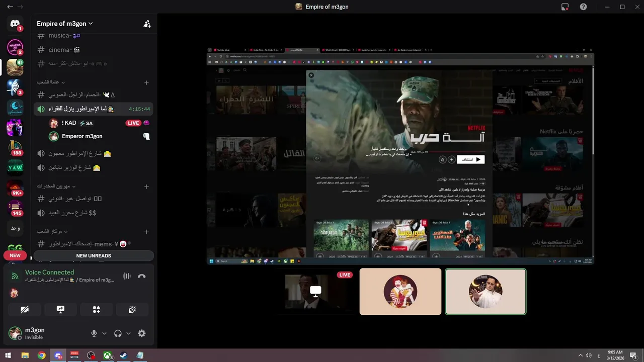This screenshot has height=362, width=644.
Task: Click KAD's avatar in voice connected panel
Action: click(14, 293)
